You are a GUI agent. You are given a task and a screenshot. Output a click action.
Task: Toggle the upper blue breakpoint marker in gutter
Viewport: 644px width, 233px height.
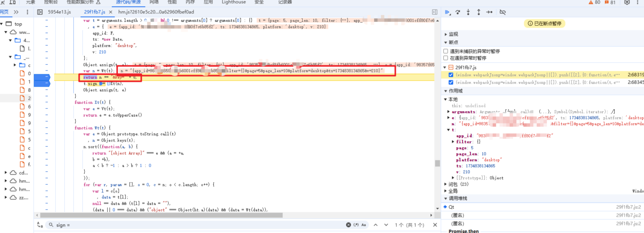coord(42,77)
